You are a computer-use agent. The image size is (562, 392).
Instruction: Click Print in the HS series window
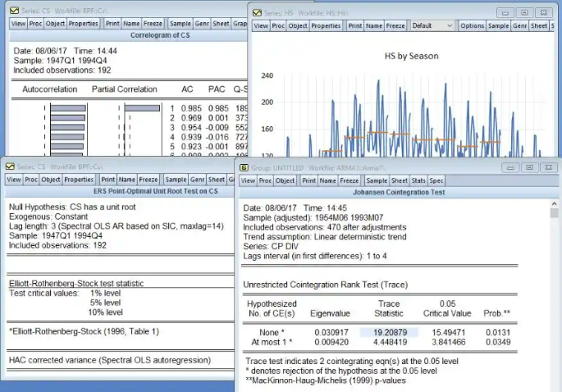pyautogui.click(x=354, y=25)
